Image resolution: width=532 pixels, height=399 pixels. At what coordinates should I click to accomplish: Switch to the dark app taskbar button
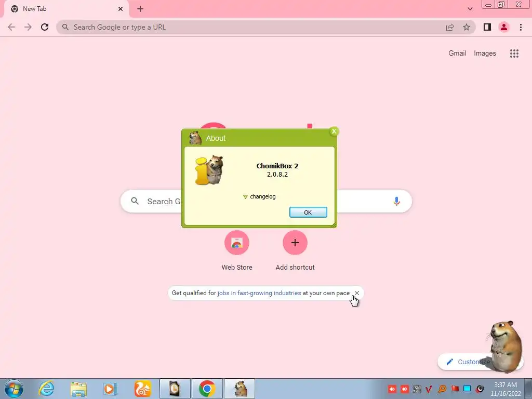[x=175, y=389]
